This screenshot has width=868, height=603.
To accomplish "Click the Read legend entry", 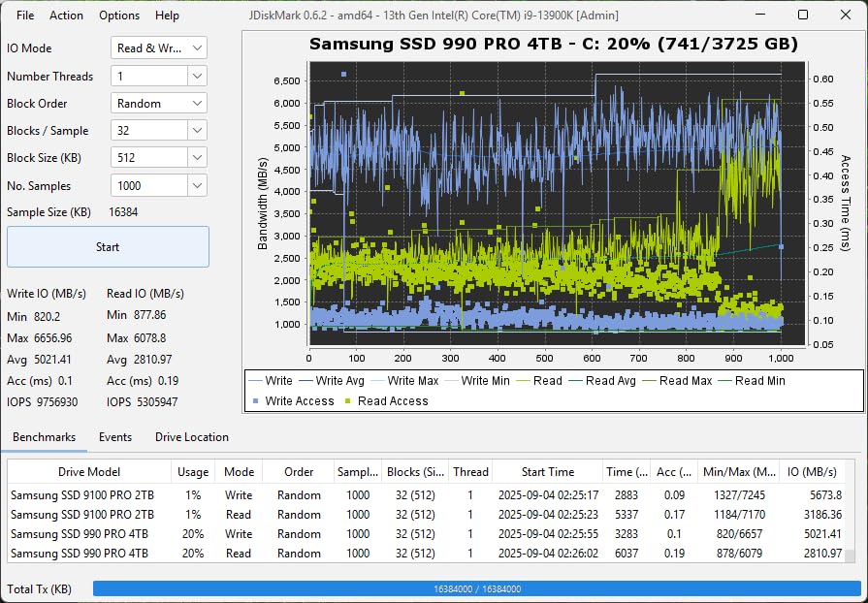I will [x=539, y=381].
